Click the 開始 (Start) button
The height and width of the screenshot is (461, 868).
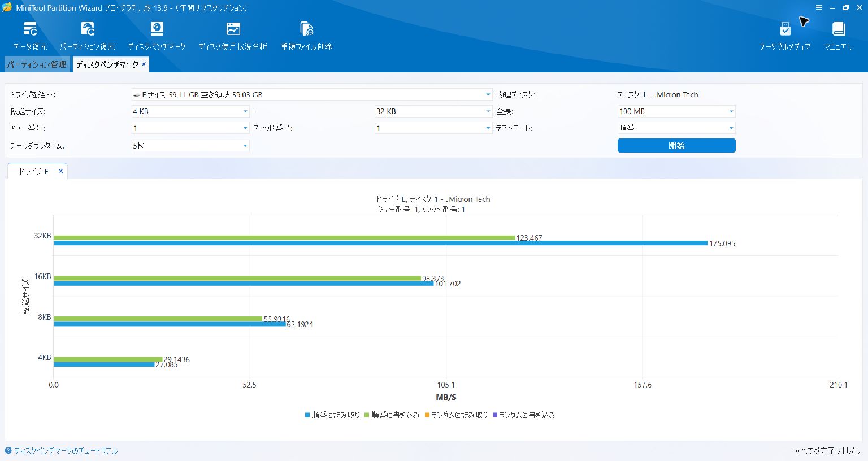coord(676,146)
